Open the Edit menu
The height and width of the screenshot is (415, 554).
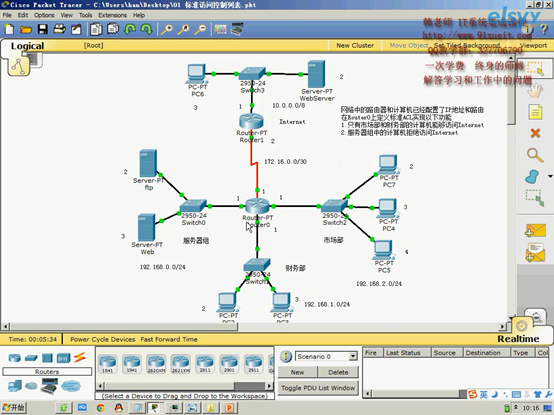(23, 15)
